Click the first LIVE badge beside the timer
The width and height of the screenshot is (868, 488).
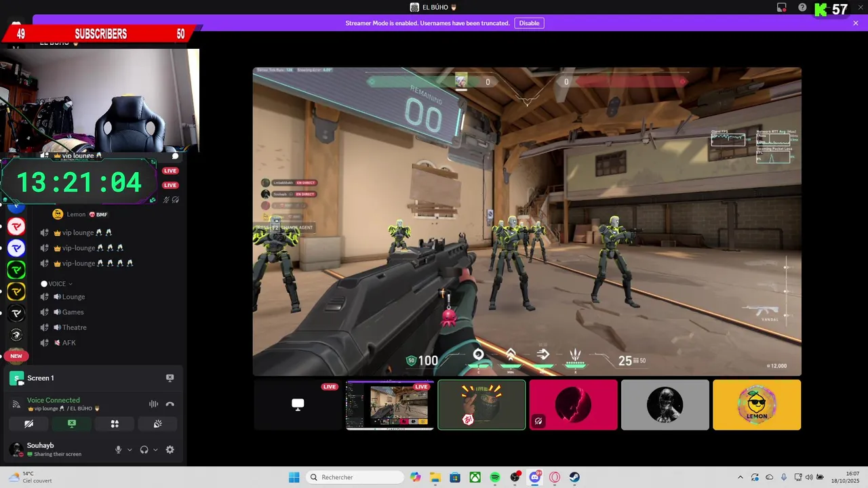(x=170, y=171)
